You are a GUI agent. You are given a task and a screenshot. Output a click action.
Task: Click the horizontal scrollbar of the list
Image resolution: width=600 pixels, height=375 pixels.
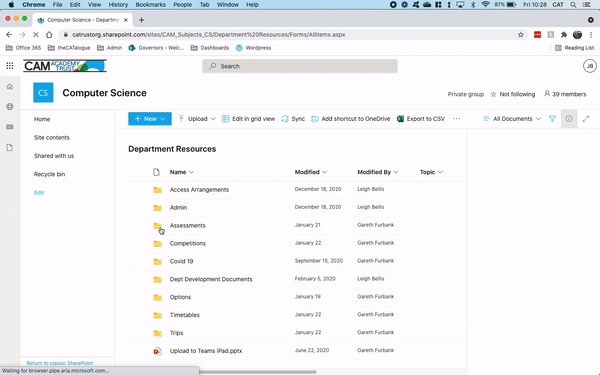[x=258, y=372]
